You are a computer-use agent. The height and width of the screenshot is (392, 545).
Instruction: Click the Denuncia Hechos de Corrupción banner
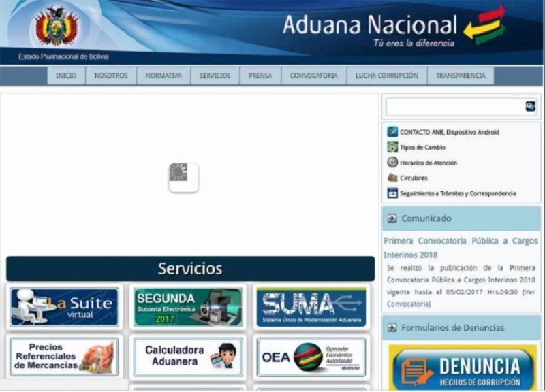(463, 367)
